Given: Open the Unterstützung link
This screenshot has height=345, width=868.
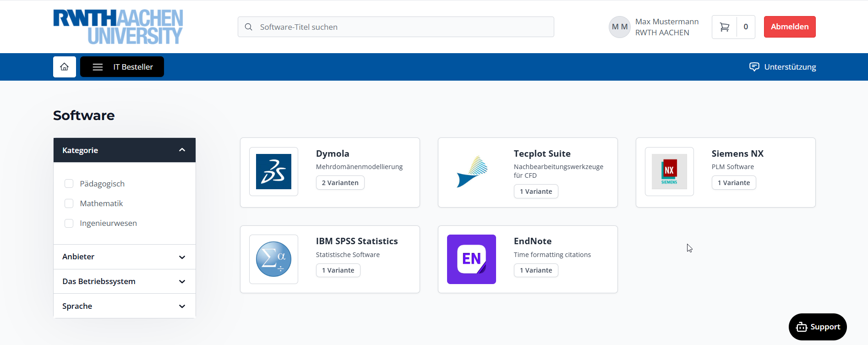Looking at the screenshot, I should (x=782, y=67).
